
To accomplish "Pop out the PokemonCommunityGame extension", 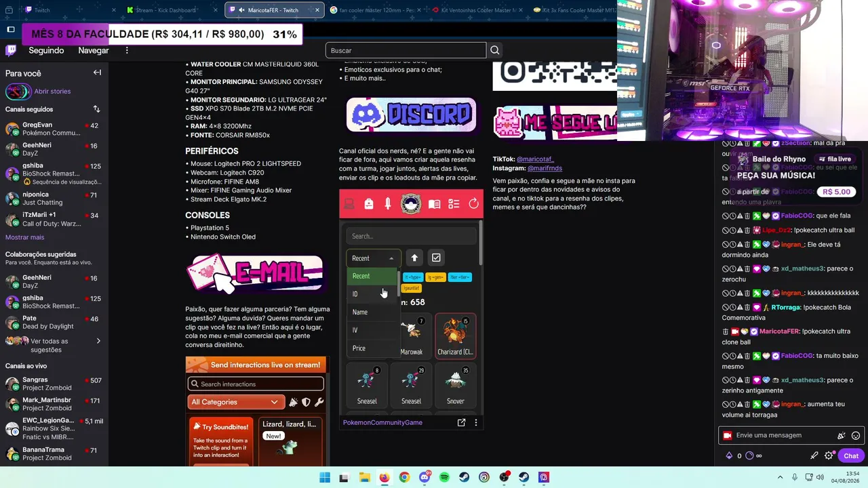I will 461,422.
